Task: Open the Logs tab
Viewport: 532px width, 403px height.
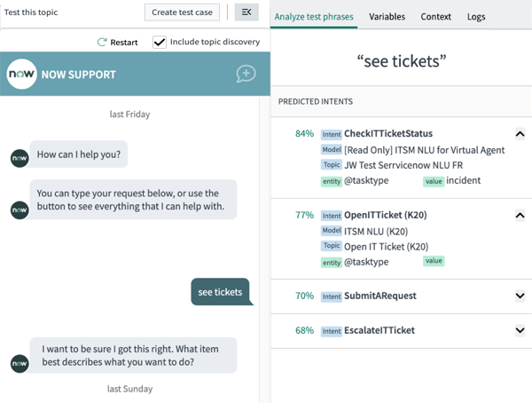Action: point(475,17)
